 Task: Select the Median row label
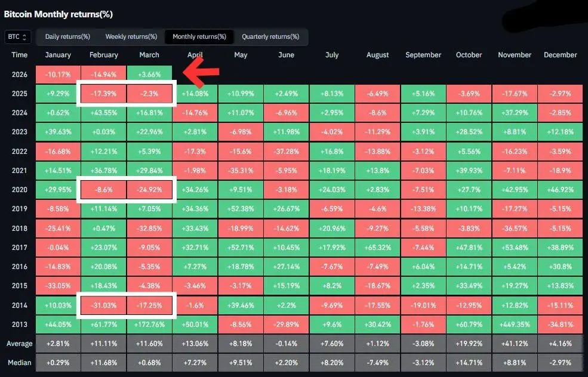tap(20, 362)
